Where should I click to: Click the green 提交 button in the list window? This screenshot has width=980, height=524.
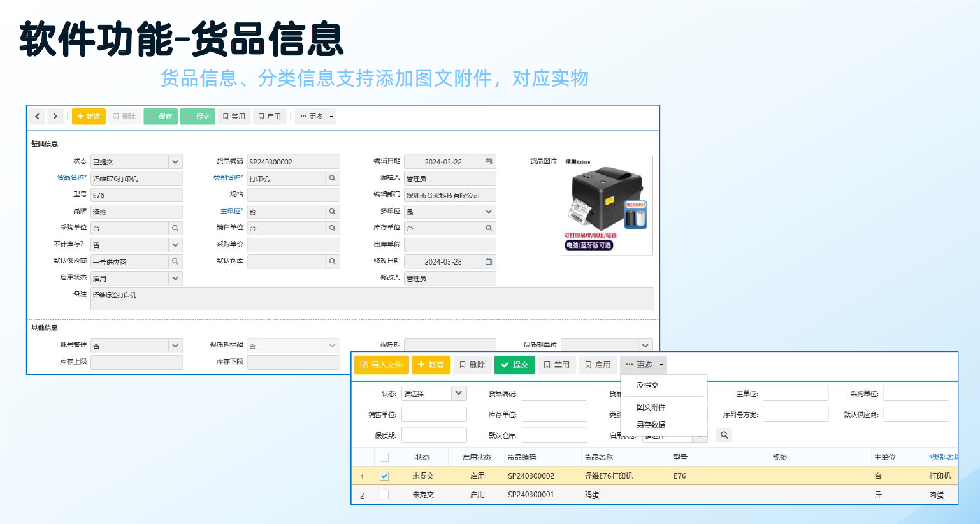click(x=515, y=365)
